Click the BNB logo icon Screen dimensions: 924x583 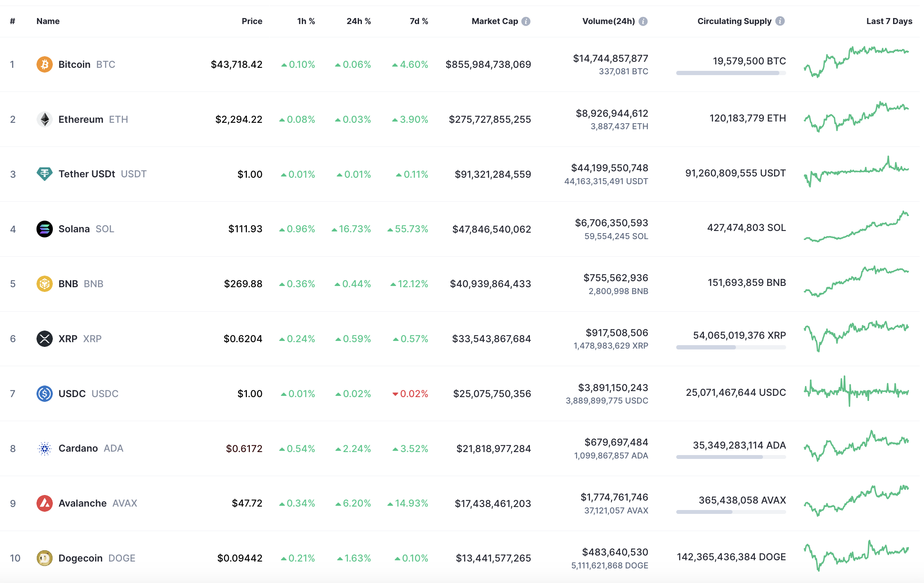click(44, 284)
